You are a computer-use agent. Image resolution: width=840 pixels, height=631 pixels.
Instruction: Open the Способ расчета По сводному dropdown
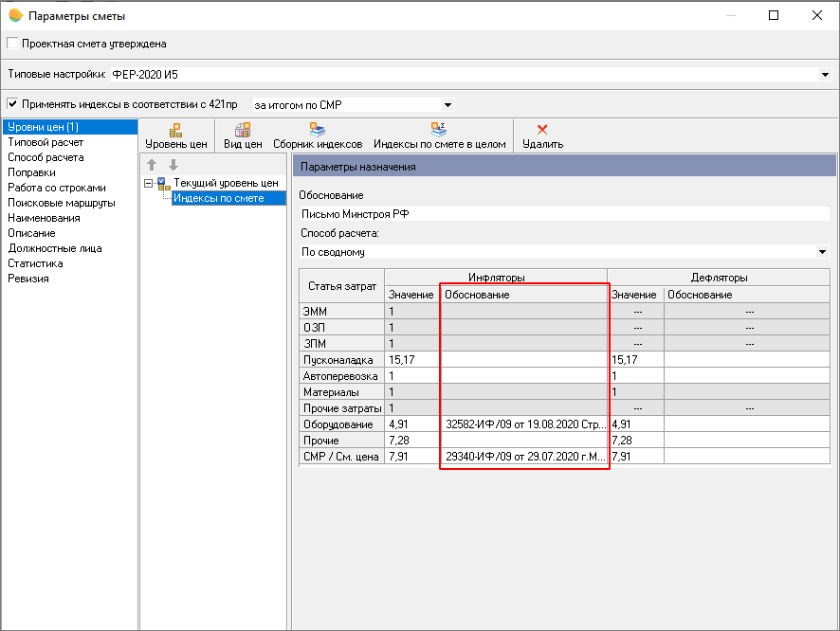[821, 252]
